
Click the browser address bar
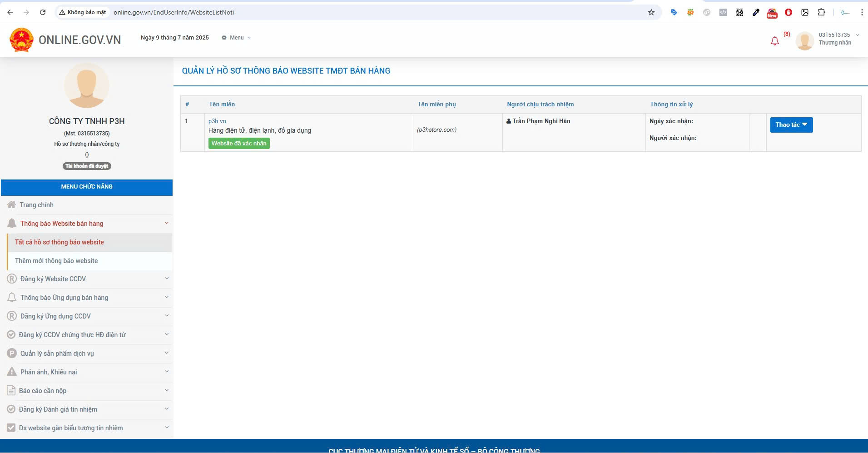(354, 12)
